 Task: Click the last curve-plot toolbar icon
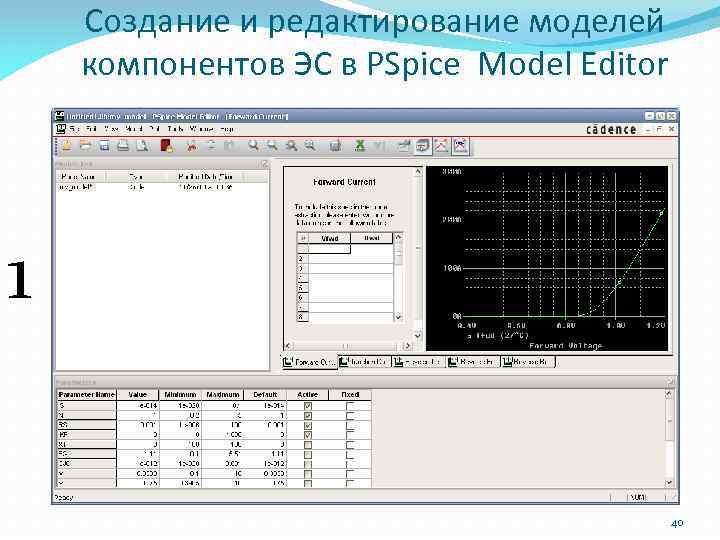[461, 146]
